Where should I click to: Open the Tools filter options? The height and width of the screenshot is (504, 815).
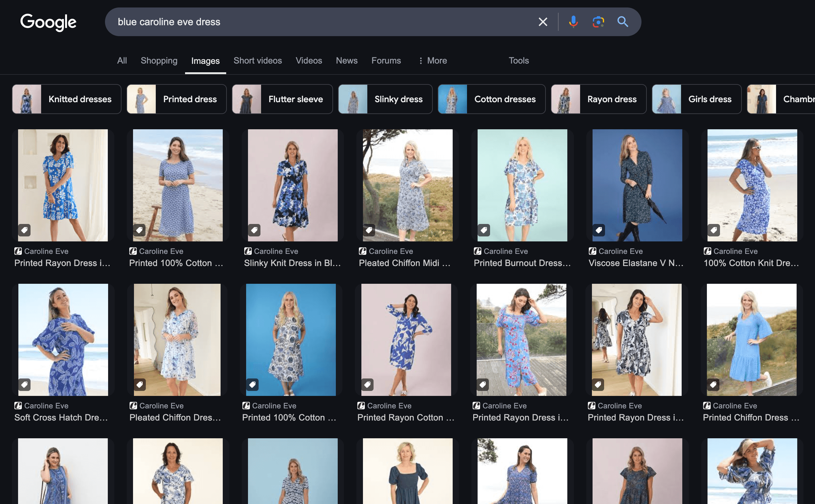pos(519,61)
